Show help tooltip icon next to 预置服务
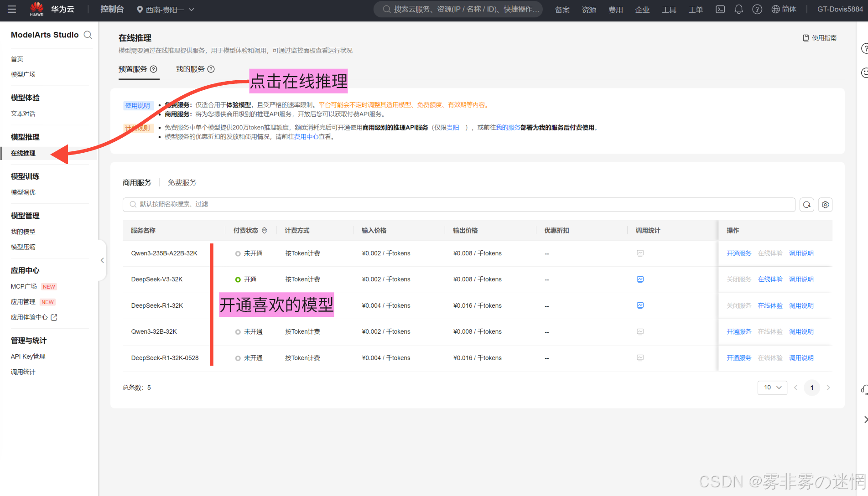Image resolution: width=868 pixels, height=496 pixels. coord(154,69)
